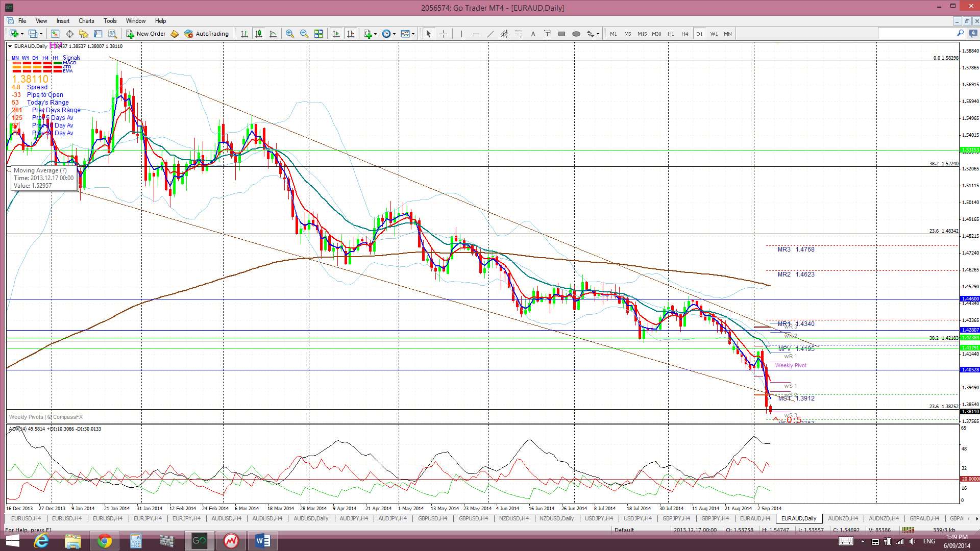Switch chart to candlesticks mode

pyautogui.click(x=259, y=34)
